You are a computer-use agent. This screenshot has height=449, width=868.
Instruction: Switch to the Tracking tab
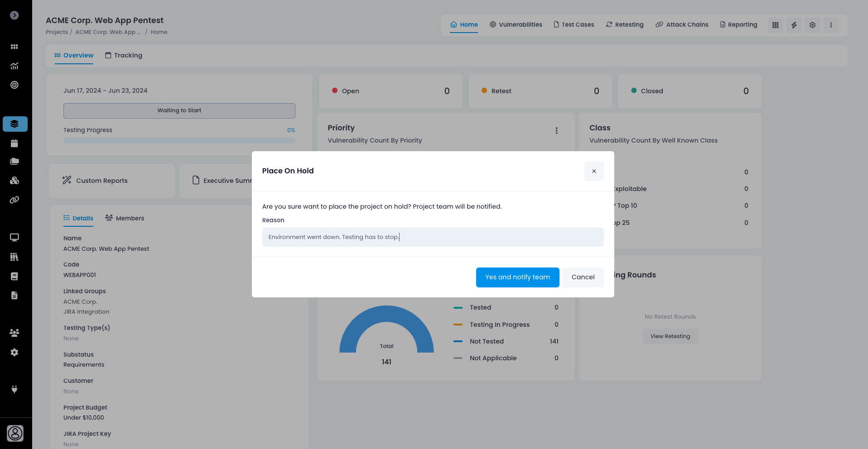(124, 55)
